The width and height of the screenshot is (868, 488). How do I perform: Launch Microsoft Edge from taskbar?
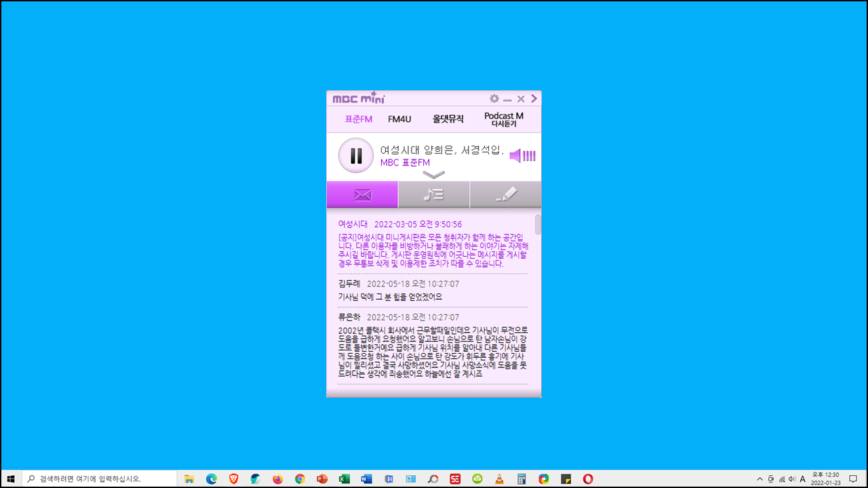pyautogui.click(x=211, y=479)
